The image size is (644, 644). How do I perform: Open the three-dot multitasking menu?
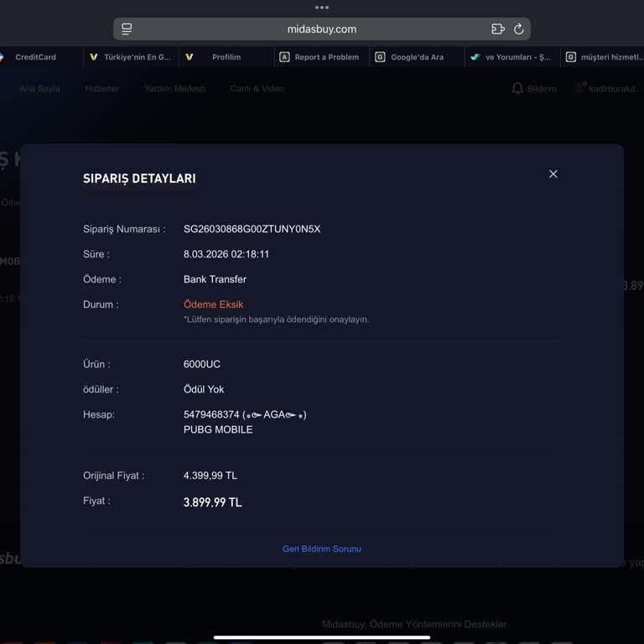[x=322, y=8]
